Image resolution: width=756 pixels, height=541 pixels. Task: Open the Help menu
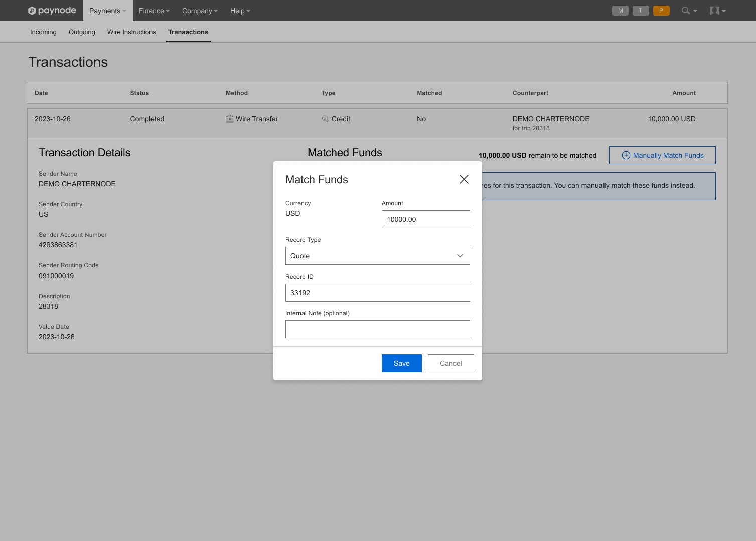[240, 11]
